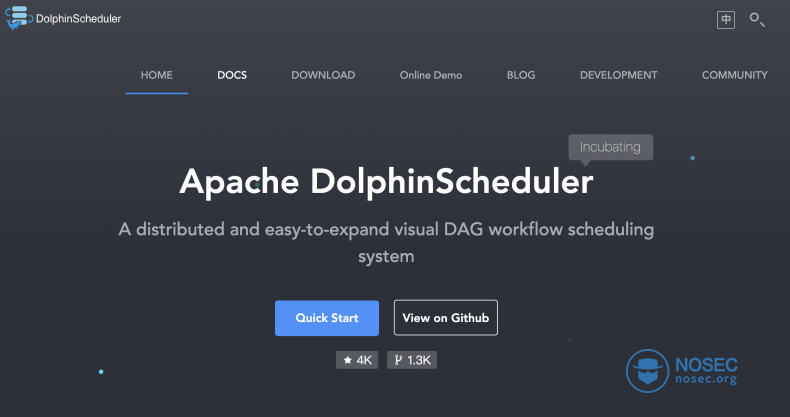
Task: Click the DolphinScheduler logo
Action: [x=63, y=18]
